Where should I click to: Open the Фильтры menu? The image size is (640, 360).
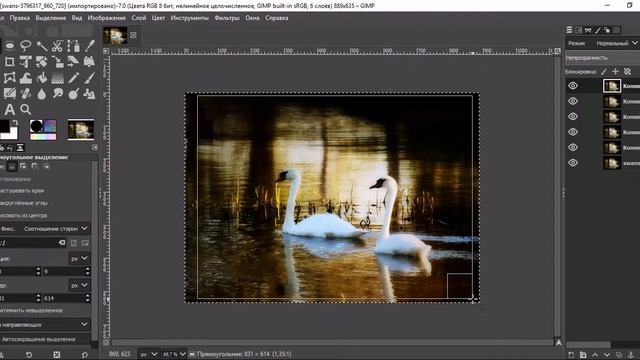click(227, 18)
